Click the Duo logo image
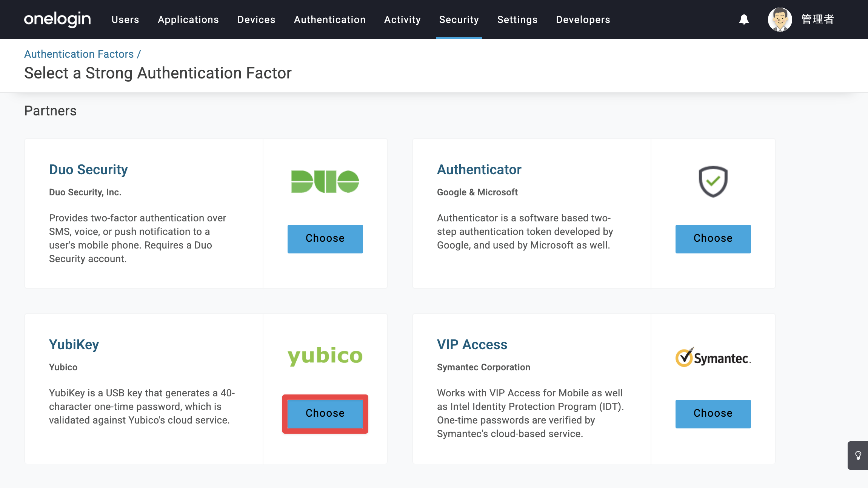 (x=325, y=181)
